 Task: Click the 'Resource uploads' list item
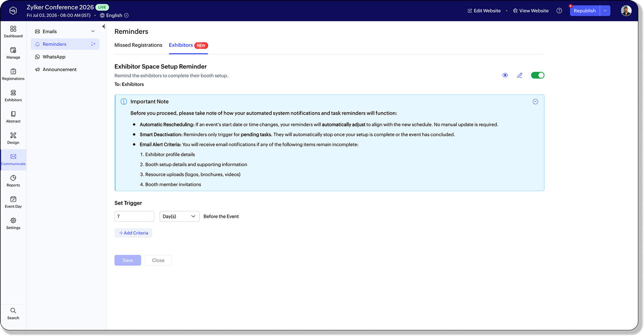[x=193, y=175]
